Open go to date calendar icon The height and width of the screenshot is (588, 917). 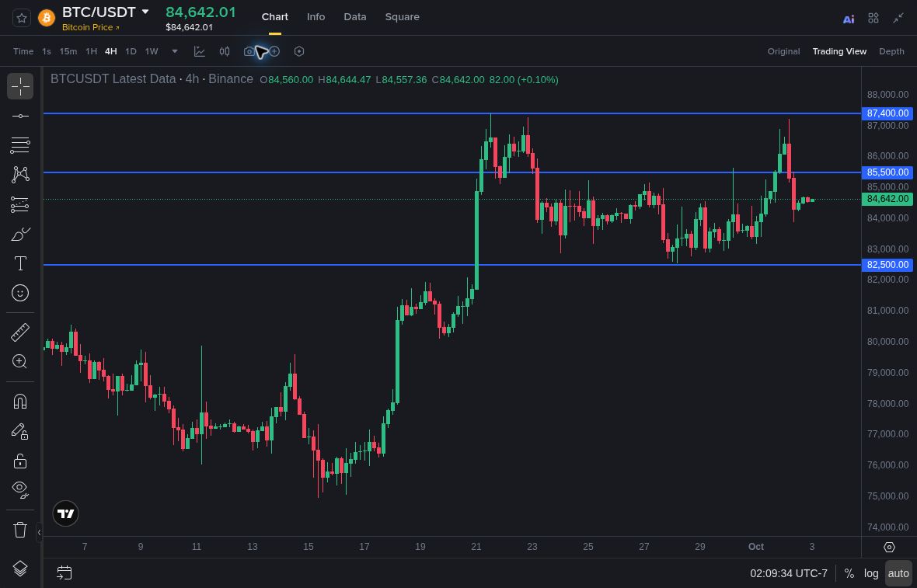pos(65,573)
